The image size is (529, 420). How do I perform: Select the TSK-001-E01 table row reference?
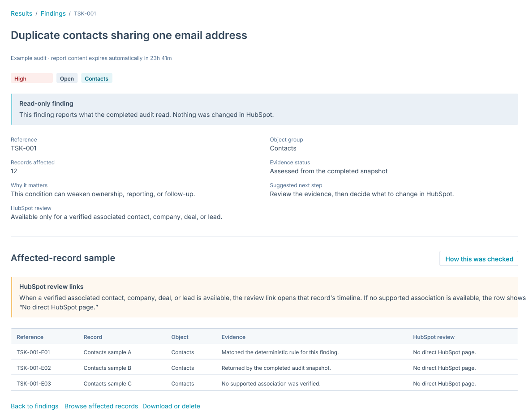[x=34, y=352]
